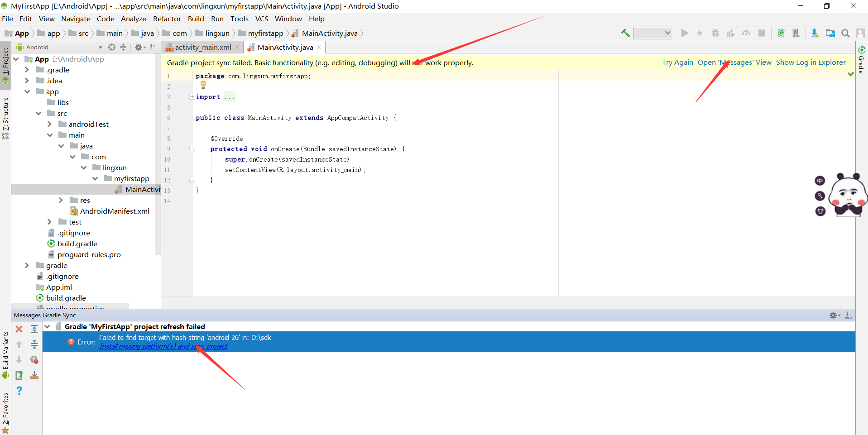Select proguard-rules.pro file
The image size is (868, 435).
tap(84, 254)
